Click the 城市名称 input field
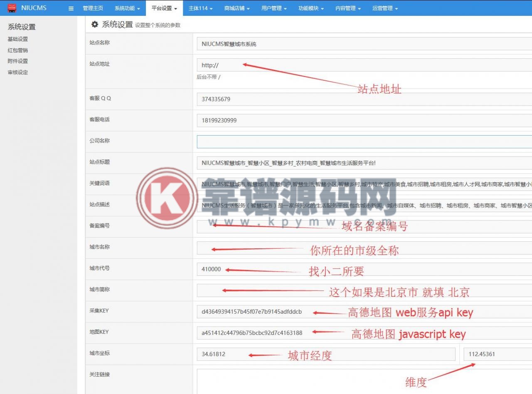This screenshot has height=394, width=532. pyautogui.click(x=365, y=248)
